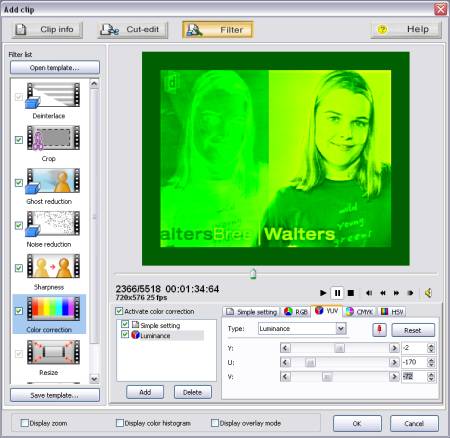This screenshot has width=450, height=438.
Task: Click the filter list scroll down arrow
Action: click(94, 379)
